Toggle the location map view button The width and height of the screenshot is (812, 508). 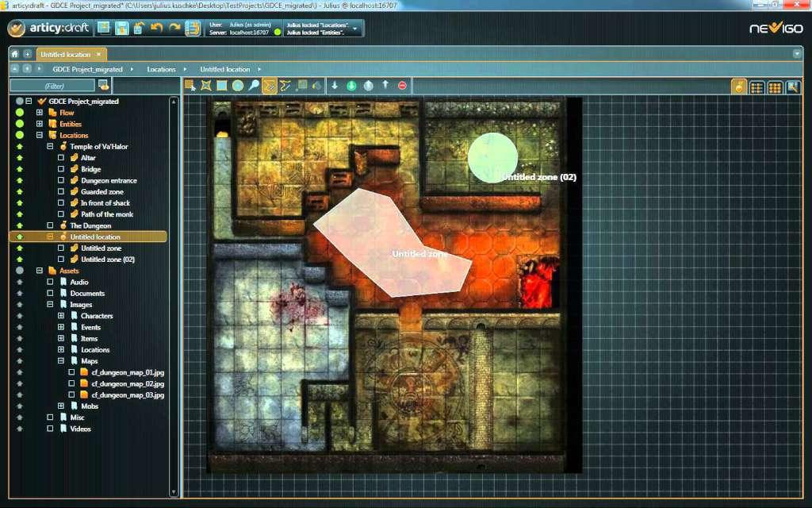[x=739, y=87]
